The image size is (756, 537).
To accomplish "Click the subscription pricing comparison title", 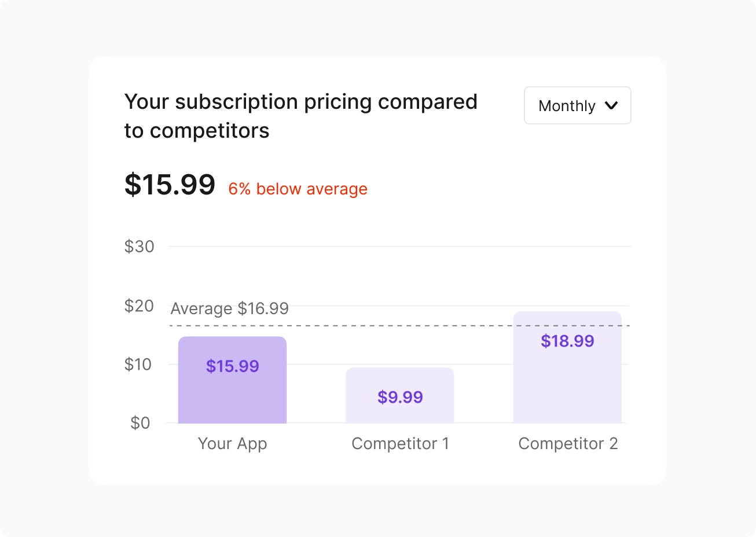I will [x=300, y=116].
